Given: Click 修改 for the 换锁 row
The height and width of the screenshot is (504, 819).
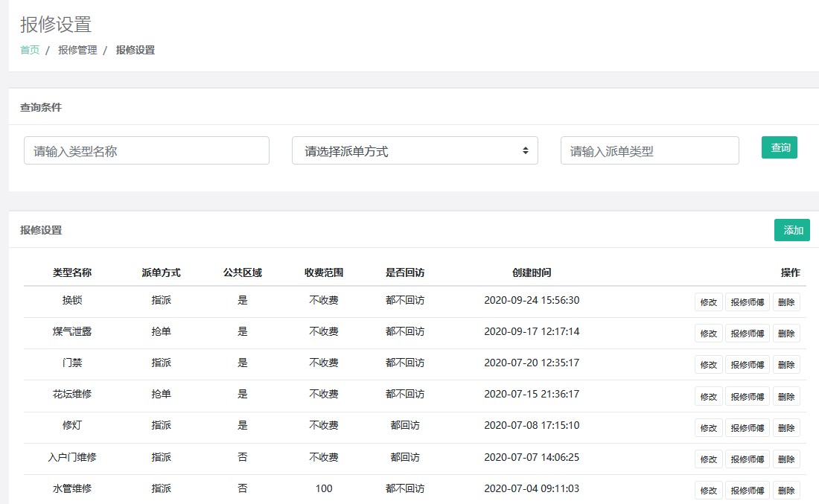Looking at the screenshot, I should [x=708, y=302].
